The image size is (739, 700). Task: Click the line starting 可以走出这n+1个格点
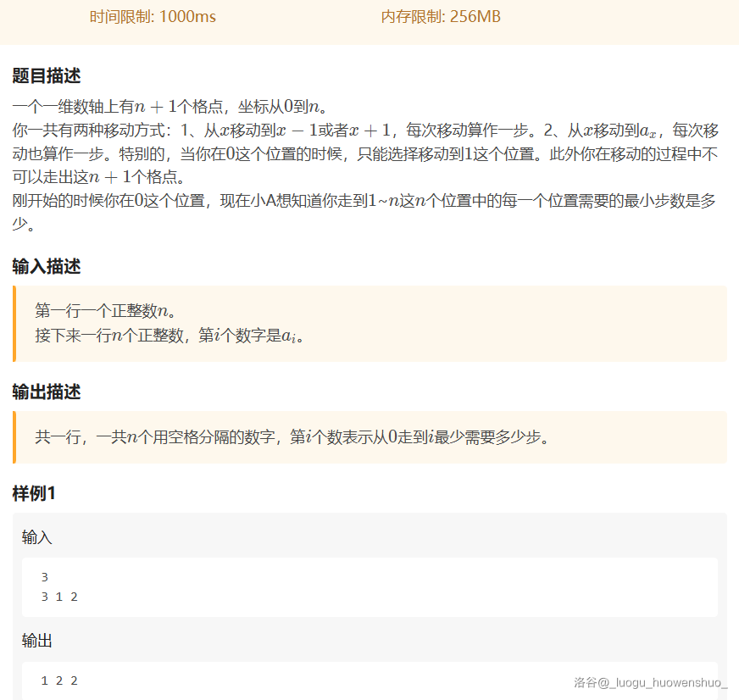coord(97,178)
